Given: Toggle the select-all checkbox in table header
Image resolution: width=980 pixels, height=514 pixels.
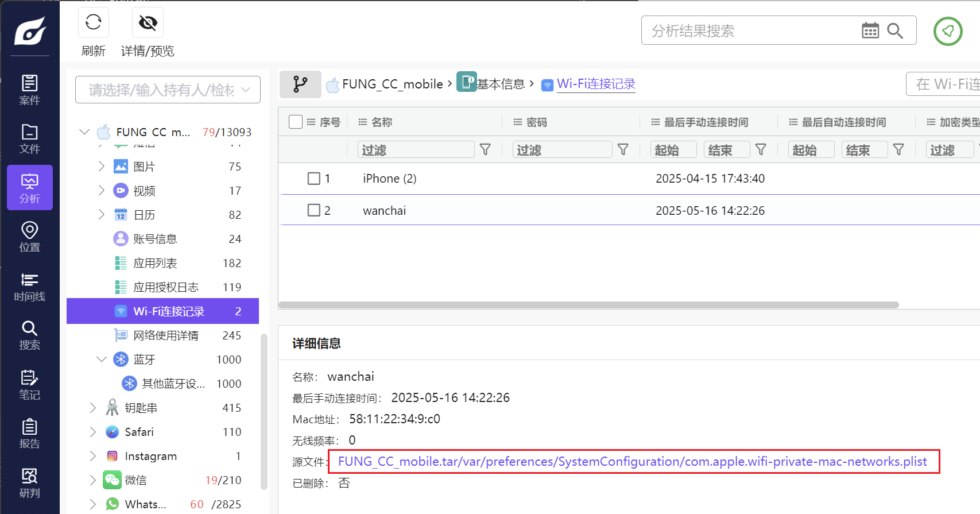Looking at the screenshot, I should [x=296, y=122].
